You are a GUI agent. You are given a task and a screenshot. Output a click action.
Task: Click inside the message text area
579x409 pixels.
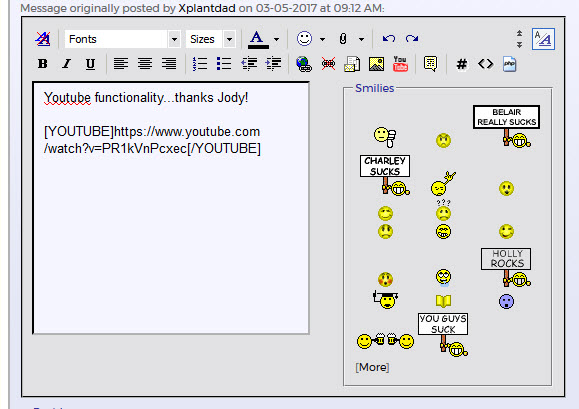[171, 208]
